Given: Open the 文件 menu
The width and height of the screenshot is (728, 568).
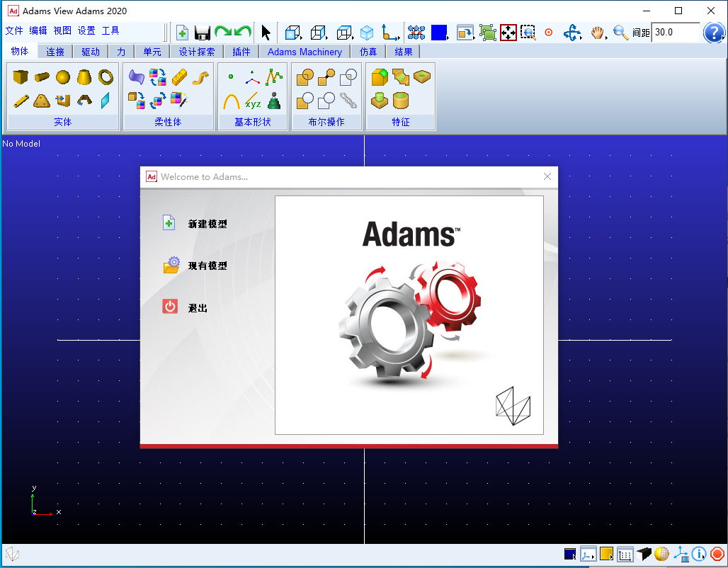Looking at the screenshot, I should point(14,31).
